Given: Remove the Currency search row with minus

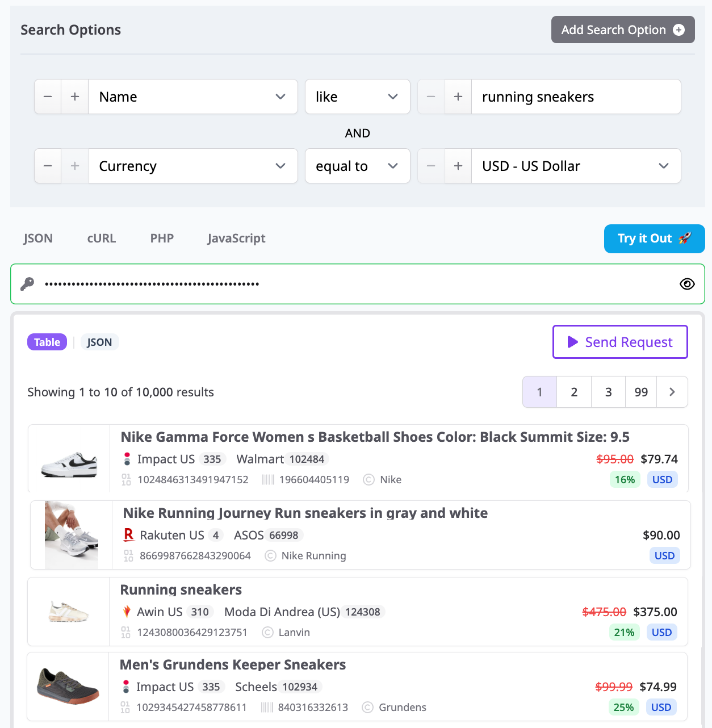Looking at the screenshot, I should (48, 166).
